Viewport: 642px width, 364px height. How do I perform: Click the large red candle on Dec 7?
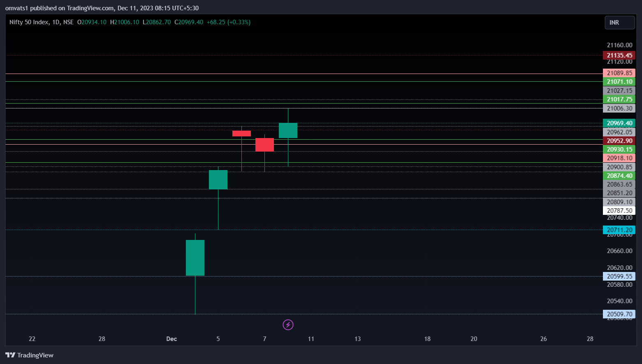click(264, 145)
